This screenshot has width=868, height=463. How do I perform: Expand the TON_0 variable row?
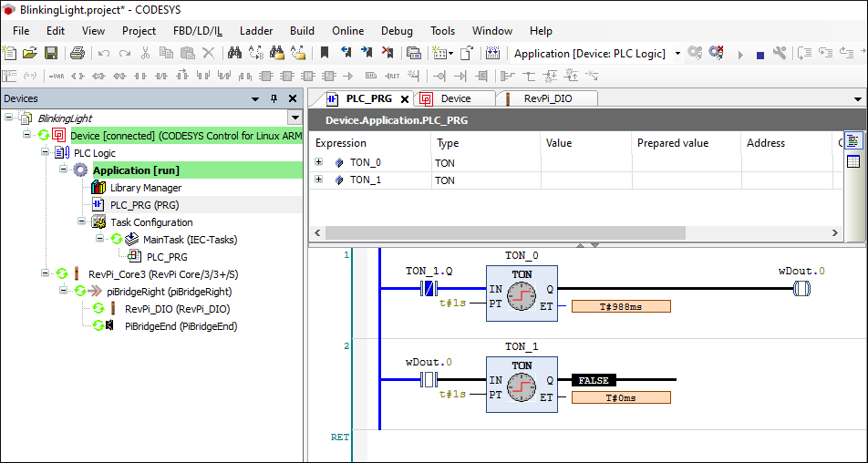point(319,162)
